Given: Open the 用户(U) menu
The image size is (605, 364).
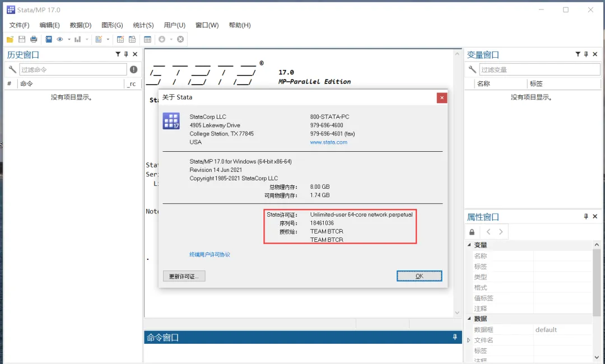Looking at the screenshot, I should pyautogui.click(x=175, y=25).
